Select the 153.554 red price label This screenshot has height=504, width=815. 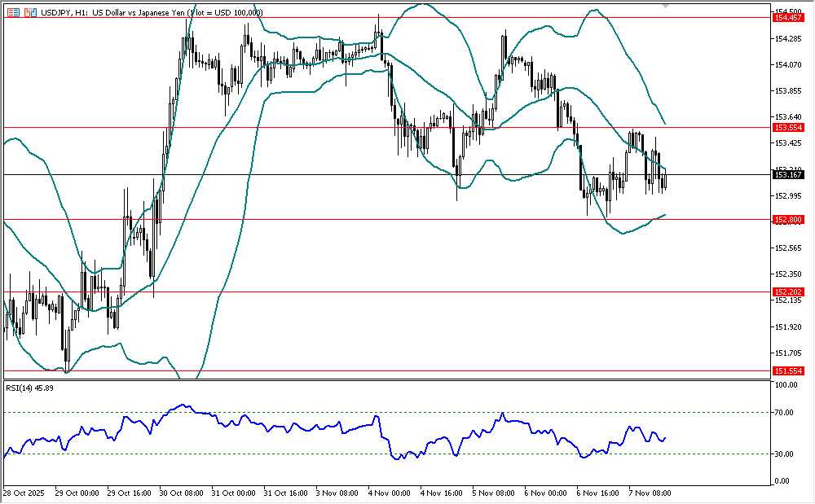click(790, 128)
